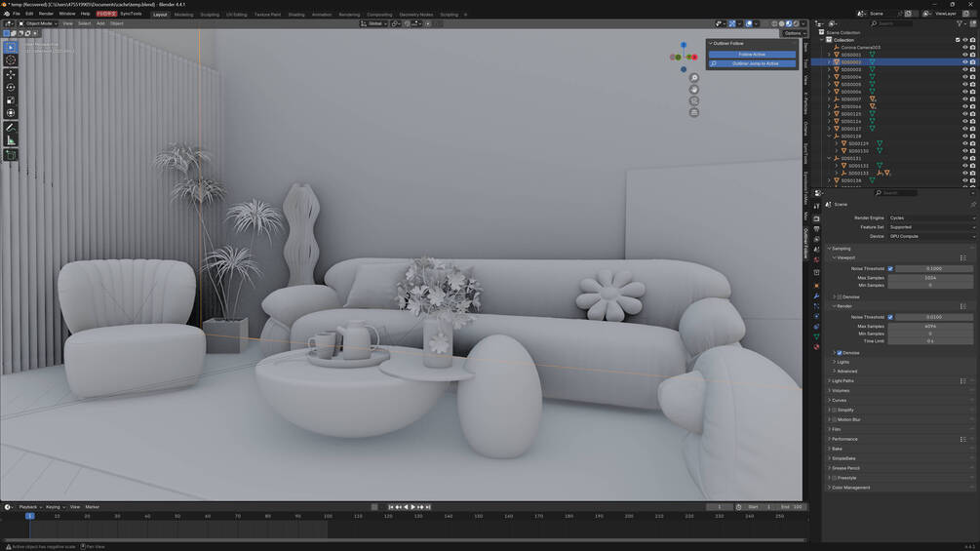This screenshot has width=980, height=551.
Task: Disable the Render Denoise checkbox
Action: point(840,353)
